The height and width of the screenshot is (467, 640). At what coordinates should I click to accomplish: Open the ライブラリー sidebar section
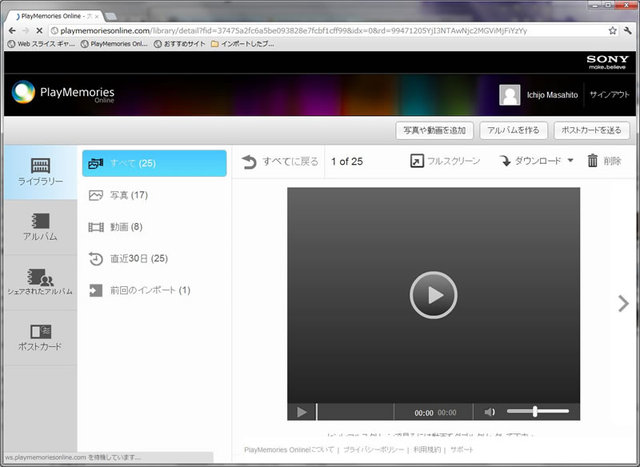tap(39, 171)
